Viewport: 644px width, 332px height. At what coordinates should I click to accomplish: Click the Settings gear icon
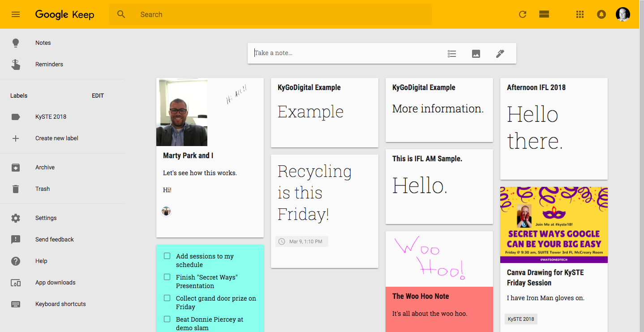[x=16, y=218]
